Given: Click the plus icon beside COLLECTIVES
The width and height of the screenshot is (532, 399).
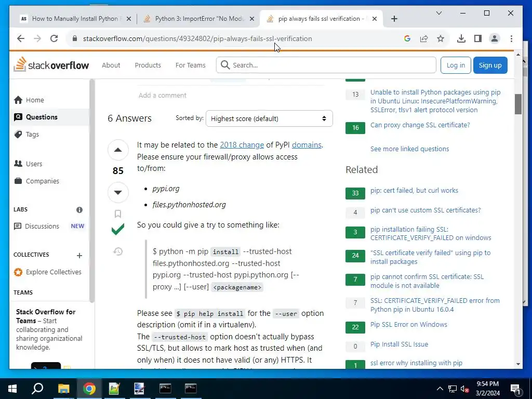Looking at the screenshot, I should (79, 255).
